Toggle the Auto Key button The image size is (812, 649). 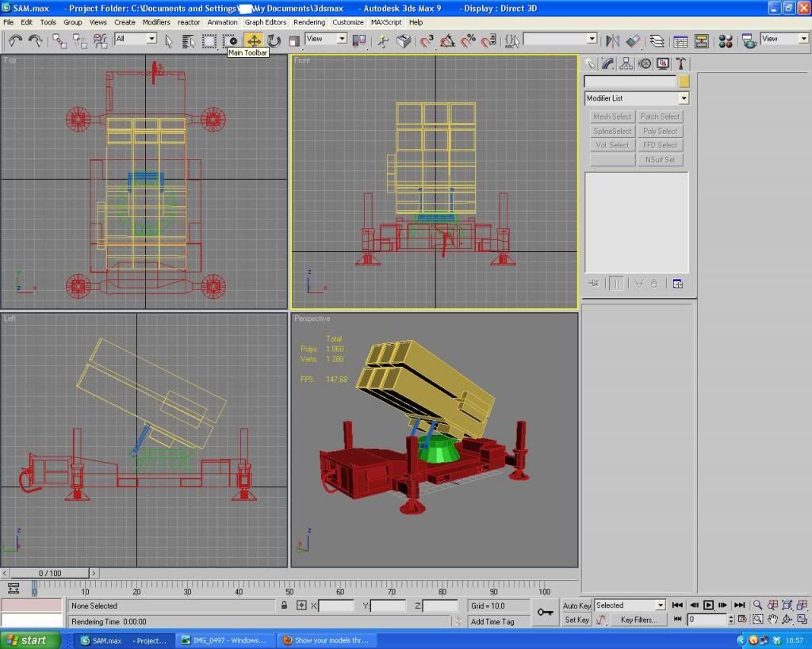point(576,605)
